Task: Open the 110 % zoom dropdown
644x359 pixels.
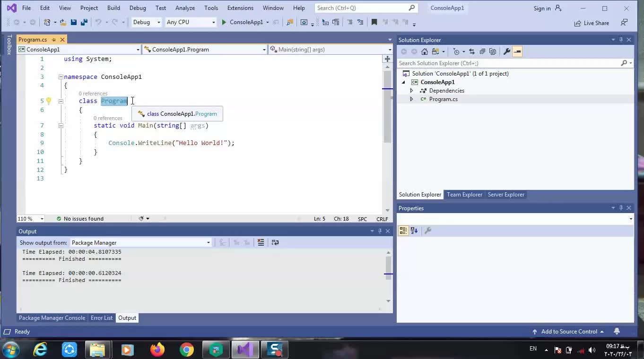Action: click(31, 219)
